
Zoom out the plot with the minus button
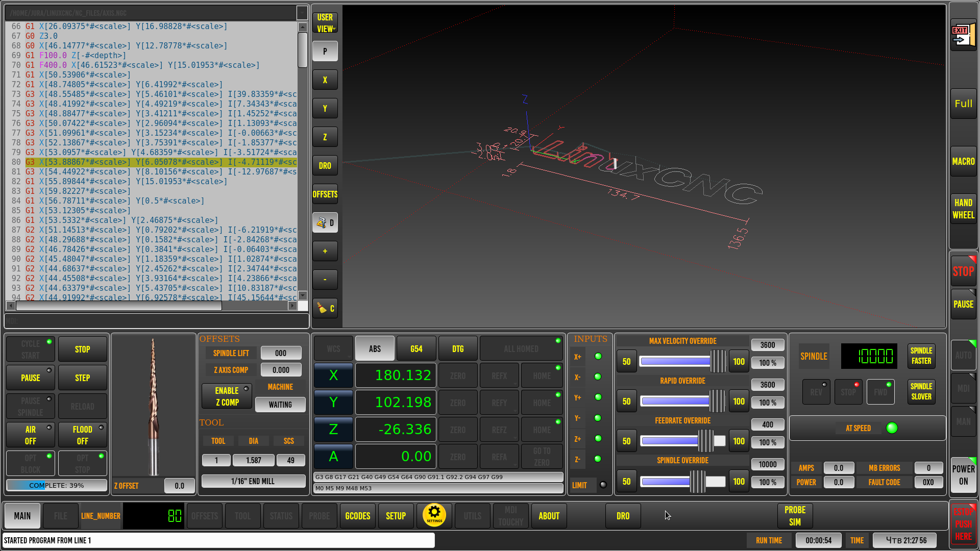point(325,280)
